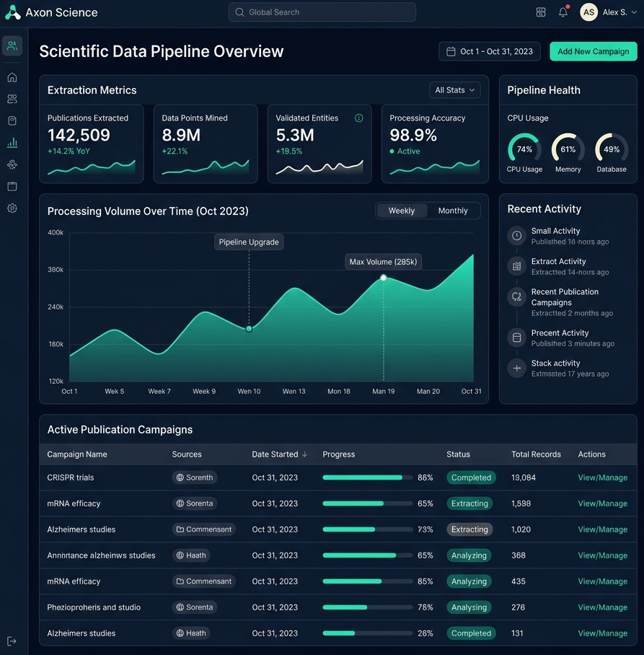Click the 86% progress bar for CRISPR trials

(x=368, y=478)
